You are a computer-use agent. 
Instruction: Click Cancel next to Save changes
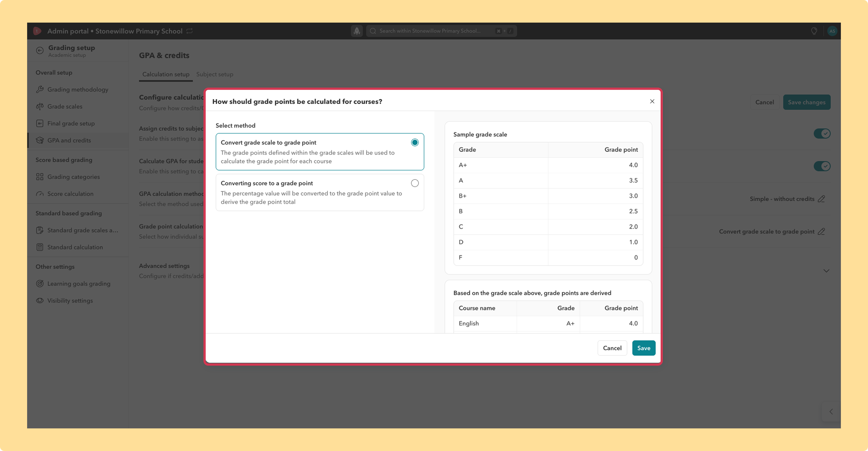(765, 102)
